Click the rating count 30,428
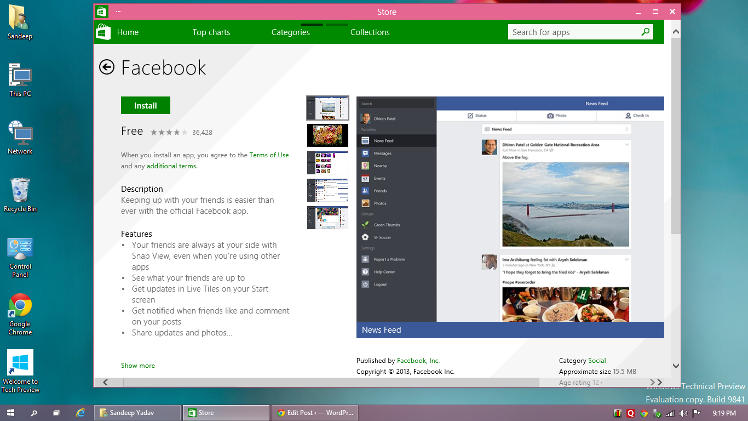Viewport: 748px width, 421px height. click(202, 133)
